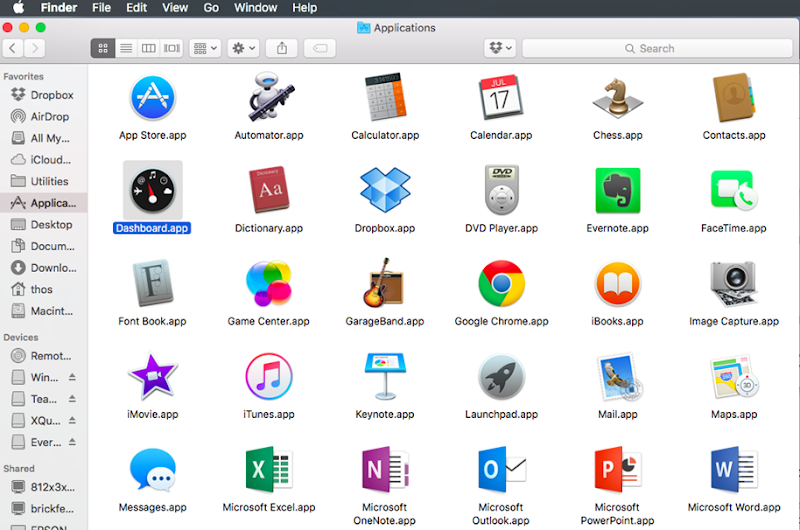Select the Maps app icon
The width and height of the screenshot is (800, 530).
coord(734,377)
